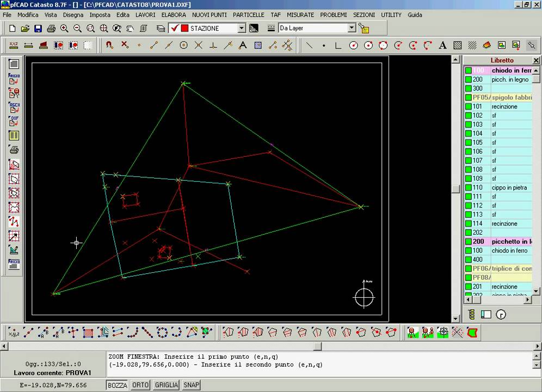This screenshot has height=392, width=542.
Task: Click the red polygon icon at toolbar end
Action: [472, 333]
